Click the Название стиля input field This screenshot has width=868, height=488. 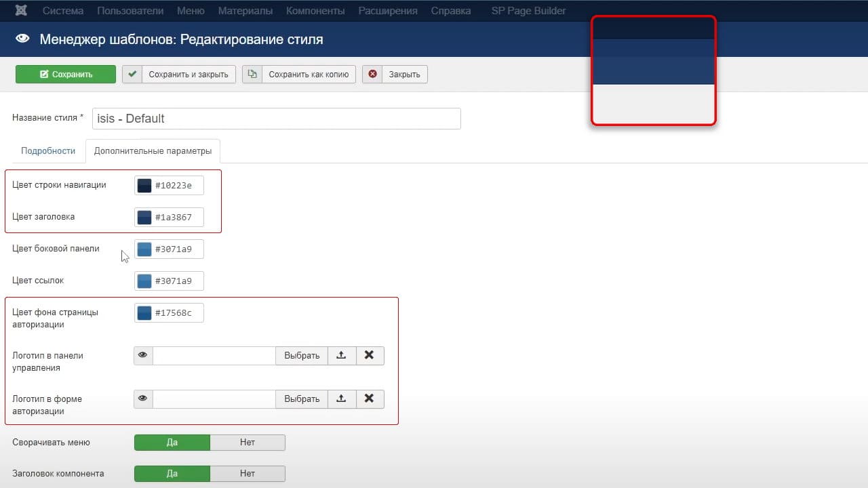pos(277,118)
